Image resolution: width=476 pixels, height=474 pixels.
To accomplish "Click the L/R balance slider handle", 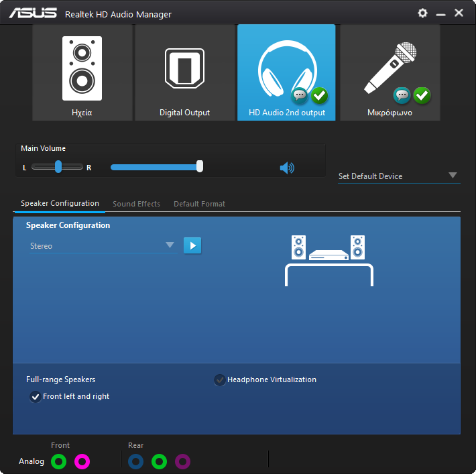I will click(x=58, y=167).
